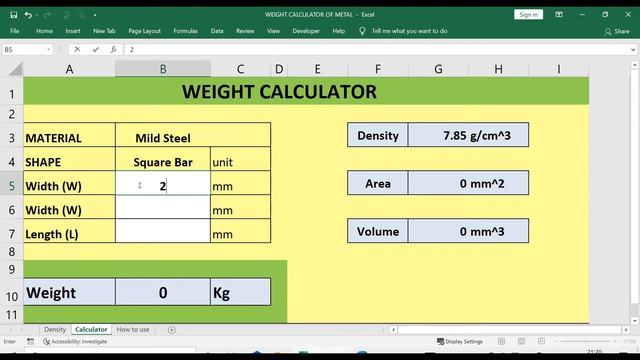The width and height of the screenshot is (640, 360).
Task: Select column A header
Action: (69, 69)
